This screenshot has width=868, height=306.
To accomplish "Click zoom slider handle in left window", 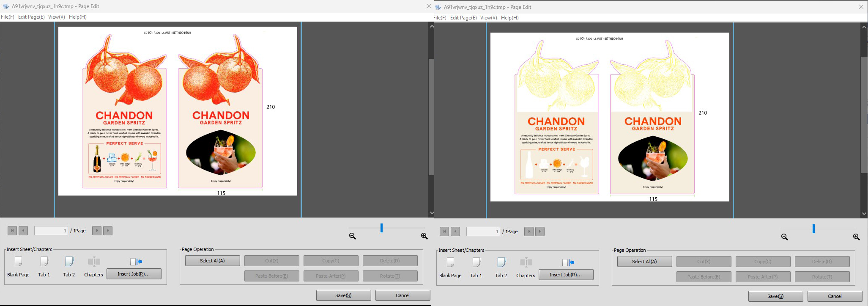I will 381,228.
